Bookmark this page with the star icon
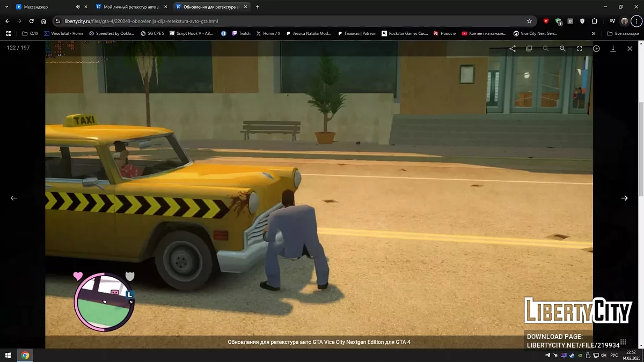 529,21
